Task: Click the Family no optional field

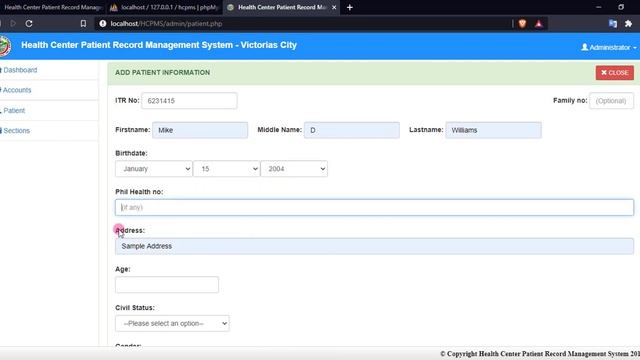Action: pyautogui.click(x=611, y=101)
